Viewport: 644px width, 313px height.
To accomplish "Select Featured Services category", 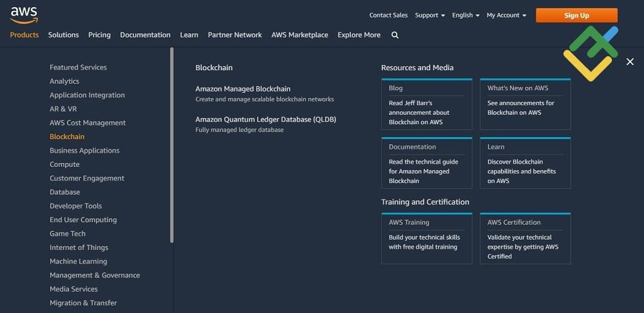I will (78, 68).
